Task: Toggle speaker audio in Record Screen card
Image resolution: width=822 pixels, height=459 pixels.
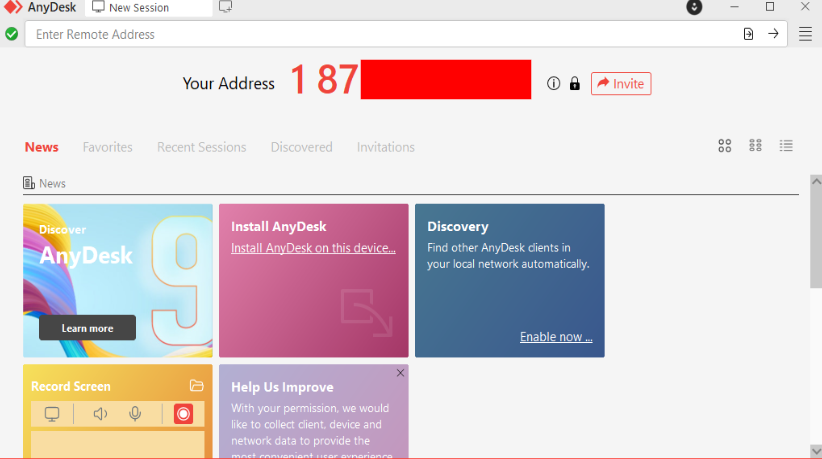Action: (100, 414)
